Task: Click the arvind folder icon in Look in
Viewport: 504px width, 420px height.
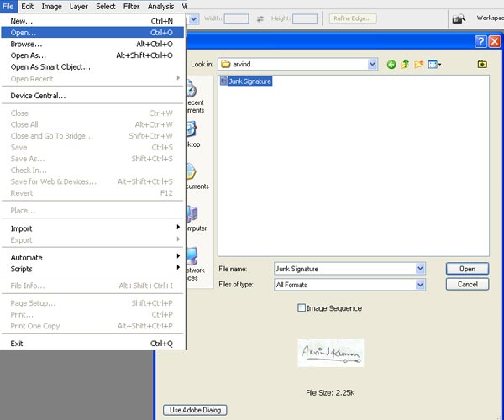Action: point(226,65)
